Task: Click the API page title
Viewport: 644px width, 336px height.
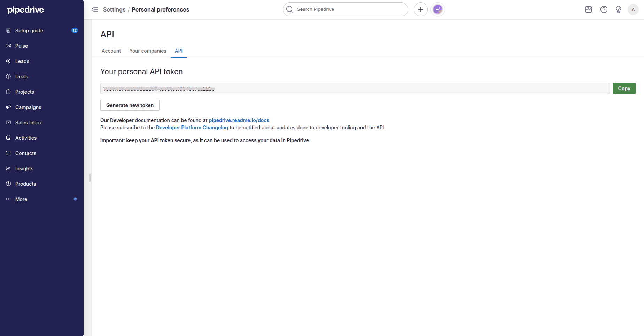Action: [x=107, y=34]
